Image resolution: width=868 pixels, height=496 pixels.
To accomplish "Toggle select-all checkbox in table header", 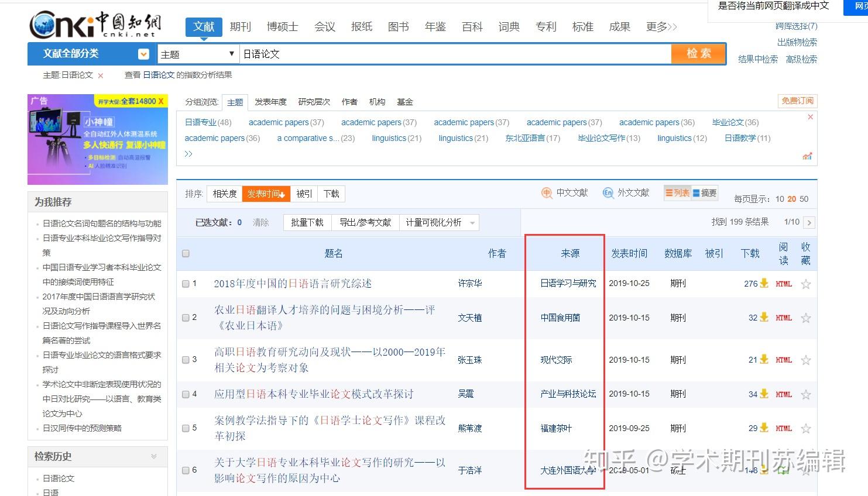I will pyautogui.click(x=186, y=253).
